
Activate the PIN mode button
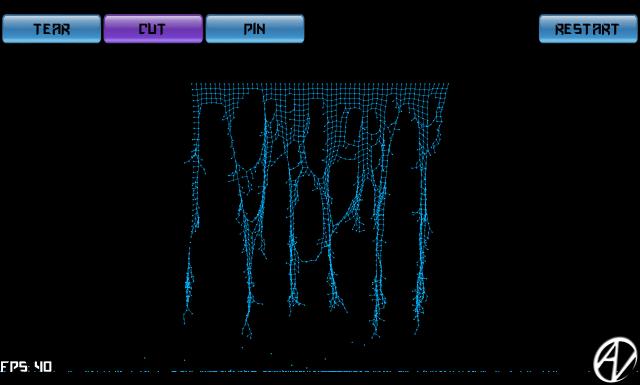click(255, 29)
